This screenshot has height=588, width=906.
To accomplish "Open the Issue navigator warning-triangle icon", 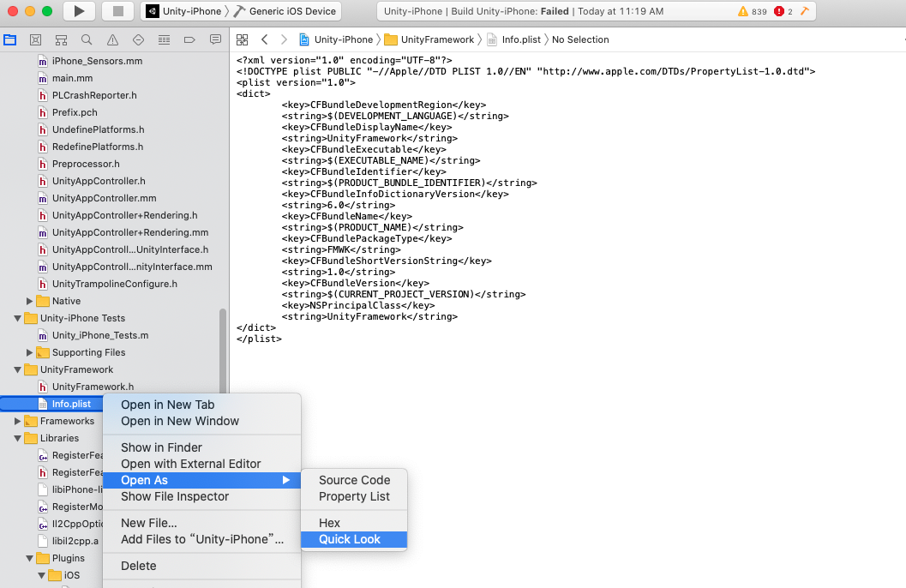I will [112, 39].
